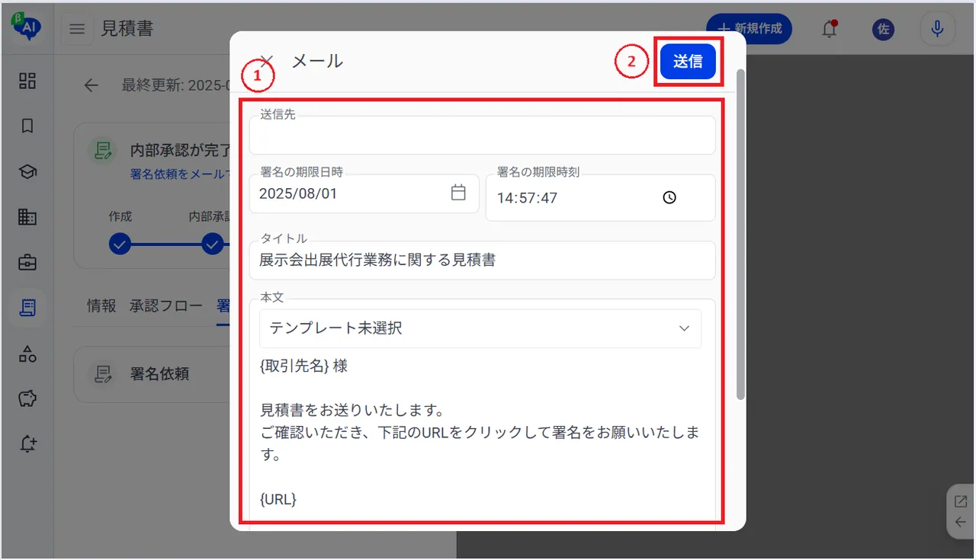Open the piggy bank sidebar icon
Screen dimensions: 976x560
[x=27, y=398]
